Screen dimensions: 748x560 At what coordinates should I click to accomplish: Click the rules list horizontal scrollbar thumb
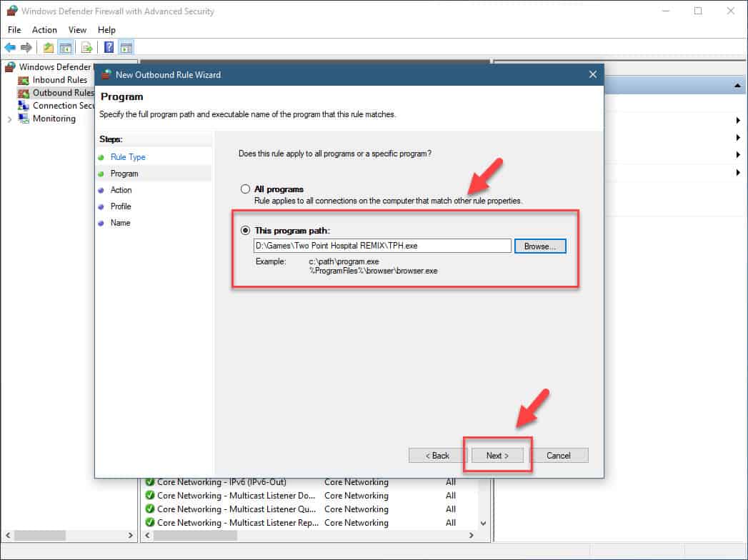[x=195, y=536]
